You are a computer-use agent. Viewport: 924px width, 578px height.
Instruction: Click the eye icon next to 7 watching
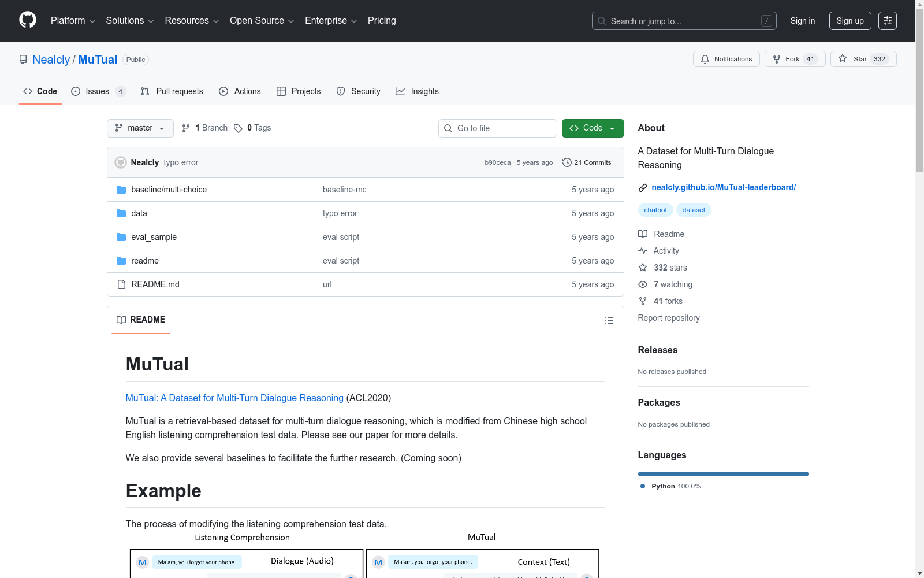643,284
